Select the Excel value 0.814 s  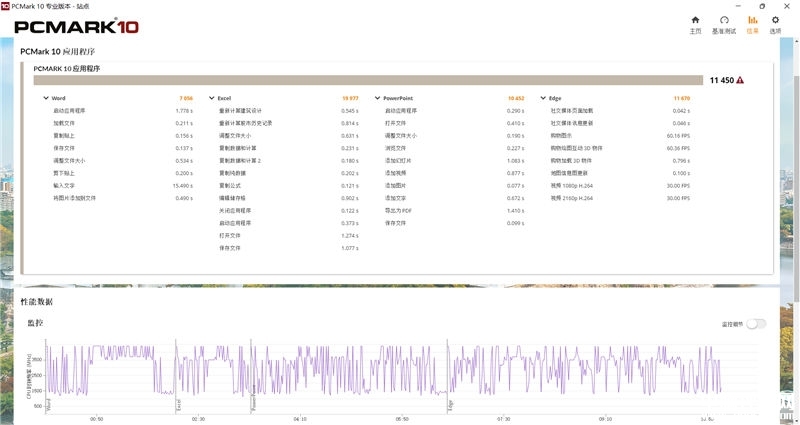tap(350, 123)
